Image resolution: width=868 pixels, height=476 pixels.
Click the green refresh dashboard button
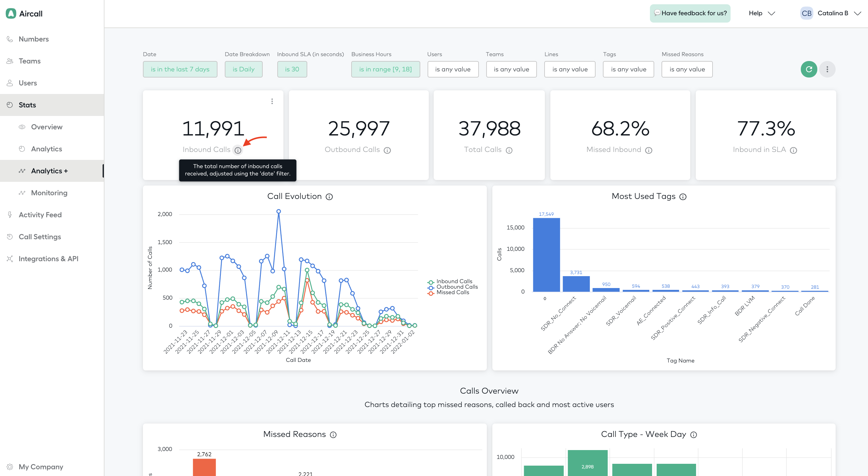(x=809, y=69)
